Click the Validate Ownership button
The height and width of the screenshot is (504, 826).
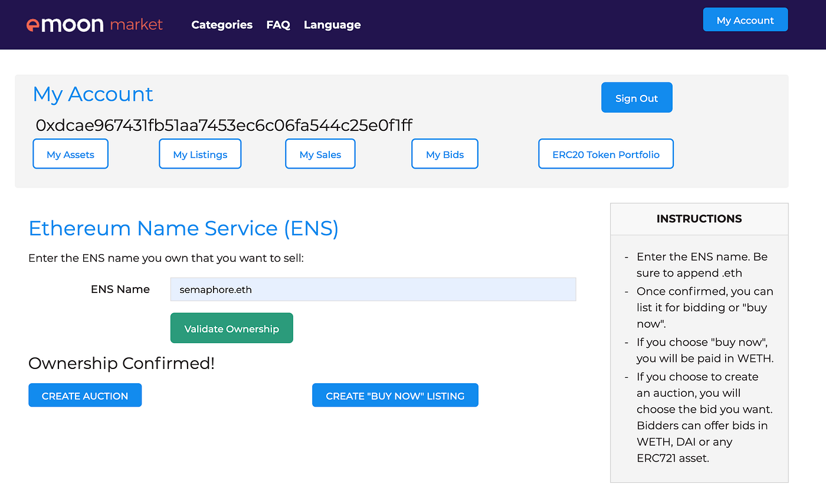click(x=231, y=328)
